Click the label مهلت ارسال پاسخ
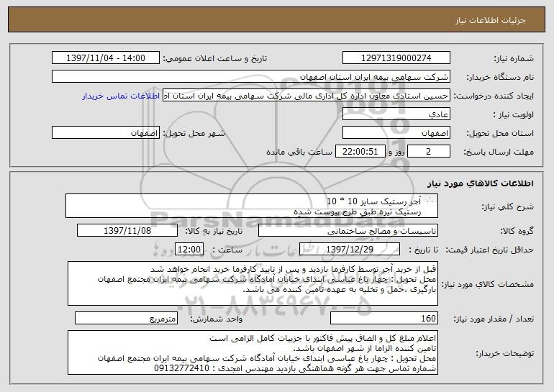This screenshot has height=392, width=554. point(499,152)
